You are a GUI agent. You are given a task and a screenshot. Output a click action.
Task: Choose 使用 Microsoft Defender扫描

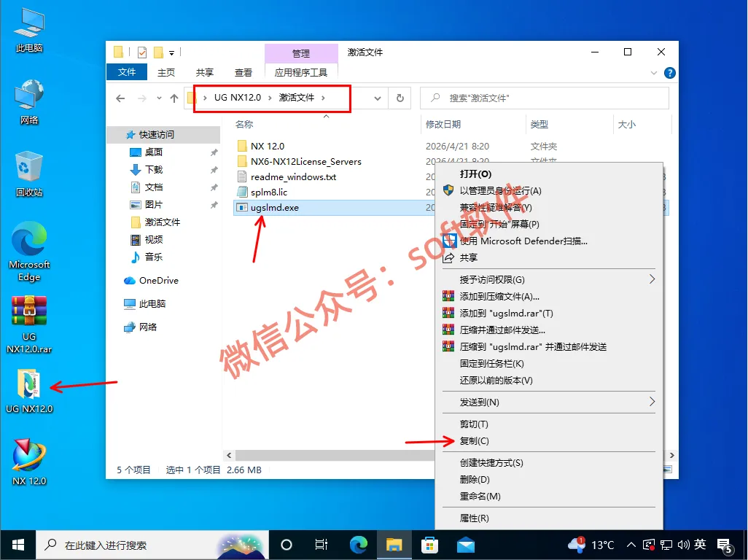coord(548,241)
